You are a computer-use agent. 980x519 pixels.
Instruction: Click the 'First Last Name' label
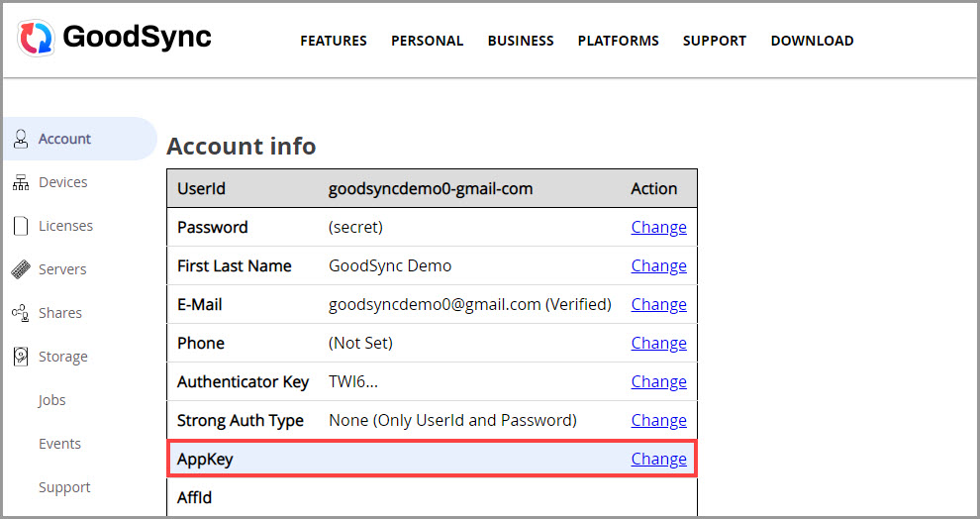(235, 265)
